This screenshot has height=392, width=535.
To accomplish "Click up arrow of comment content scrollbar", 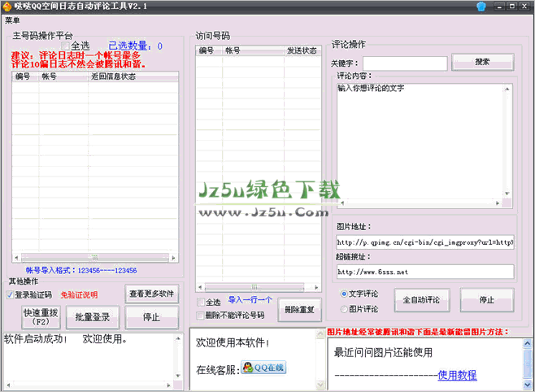I will pos(507,89).
